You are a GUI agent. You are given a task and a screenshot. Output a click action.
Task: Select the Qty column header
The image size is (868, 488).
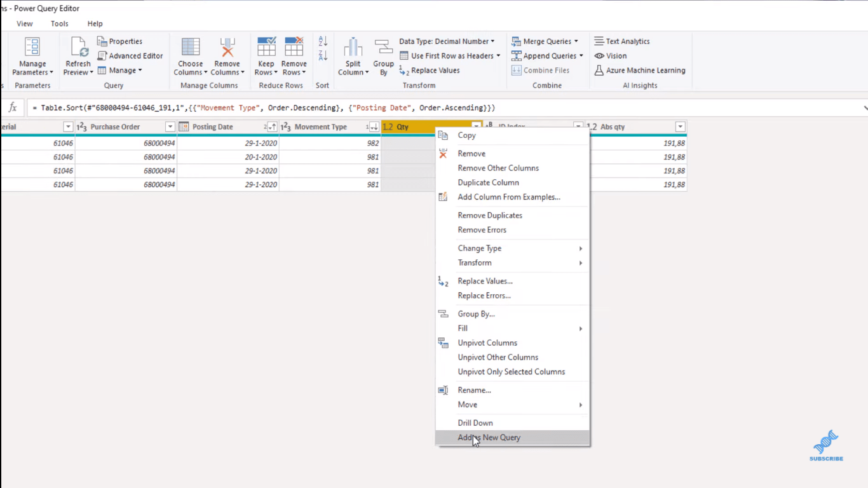point(432,127)
